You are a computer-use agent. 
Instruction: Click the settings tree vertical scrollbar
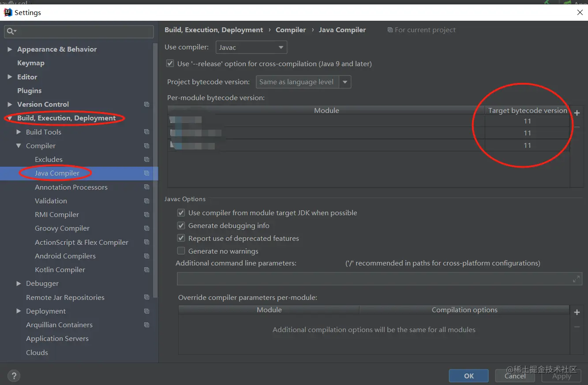click(155, 170)
